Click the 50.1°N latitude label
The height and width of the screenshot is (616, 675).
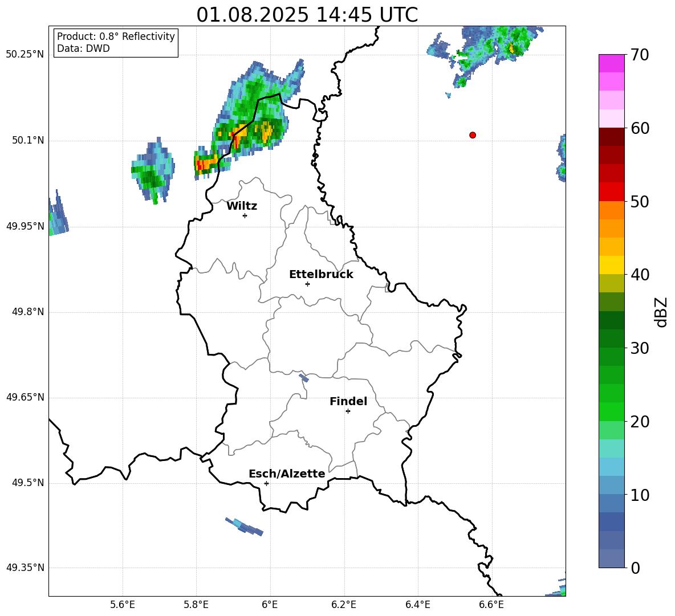(28, 141)
